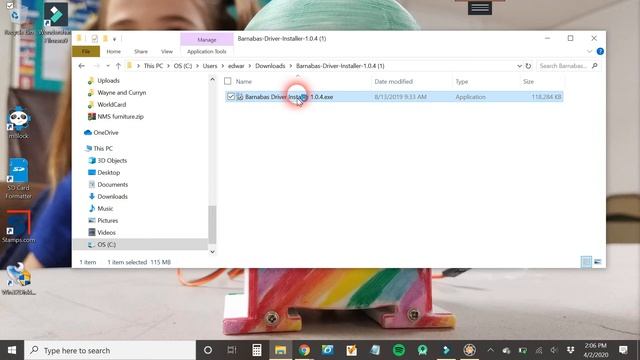Open the Wondershare Filmora9 desktop shortcut

pyautogui.click(x=56, y=22)
